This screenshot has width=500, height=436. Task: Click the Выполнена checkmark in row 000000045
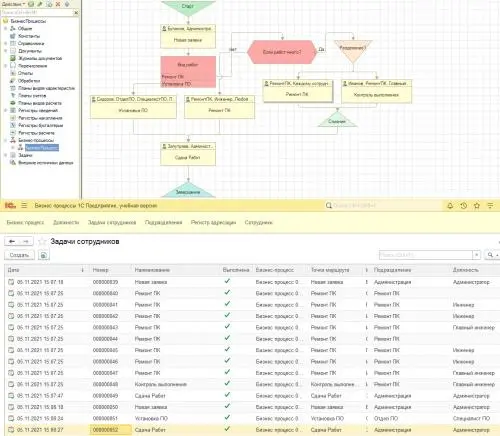(227, 349)
